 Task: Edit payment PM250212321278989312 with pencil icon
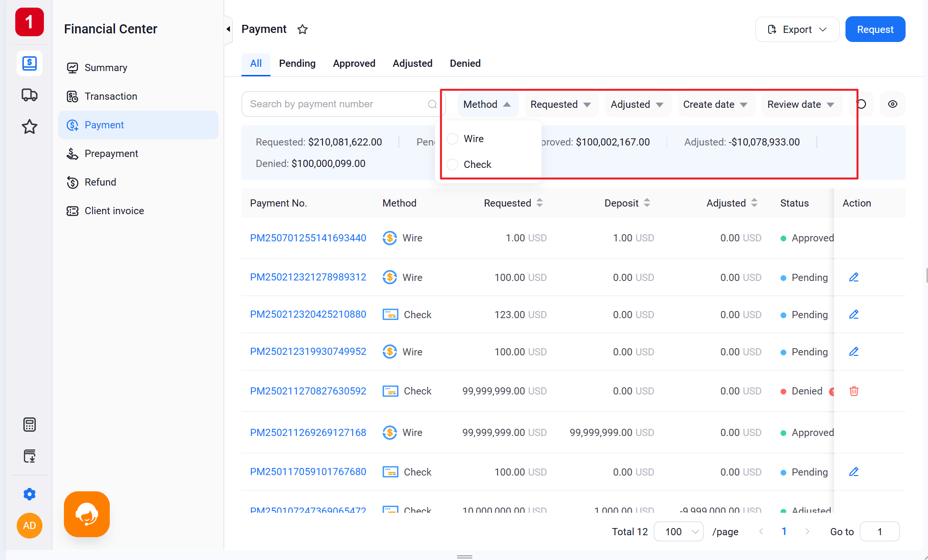click(854, 277)
